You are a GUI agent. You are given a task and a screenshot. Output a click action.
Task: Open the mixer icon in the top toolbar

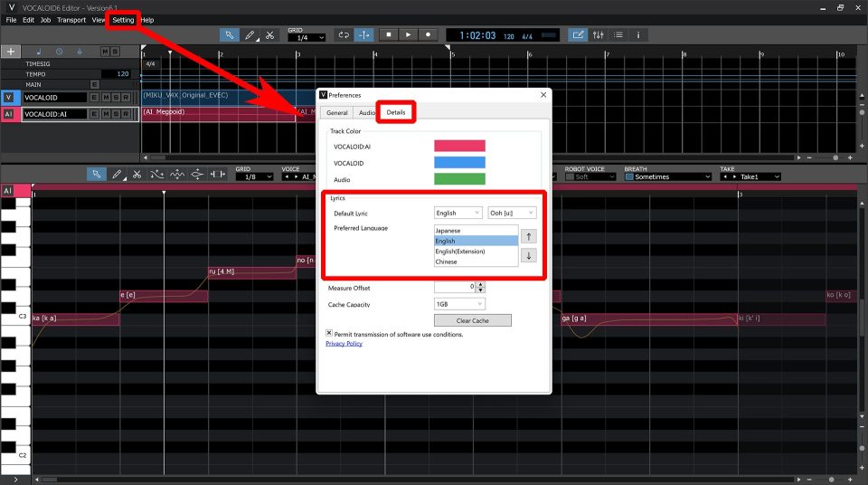(x=599, y=35)
